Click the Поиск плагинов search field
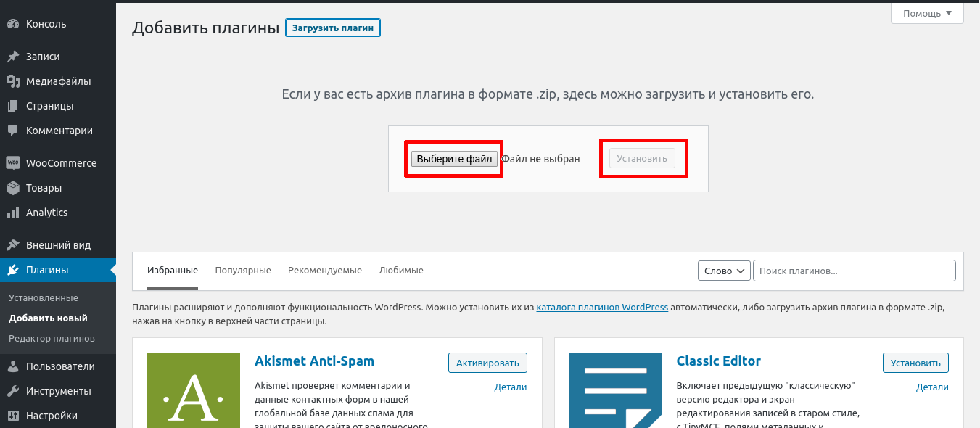Viewport: 980px width, 428px height. (854, 271)
